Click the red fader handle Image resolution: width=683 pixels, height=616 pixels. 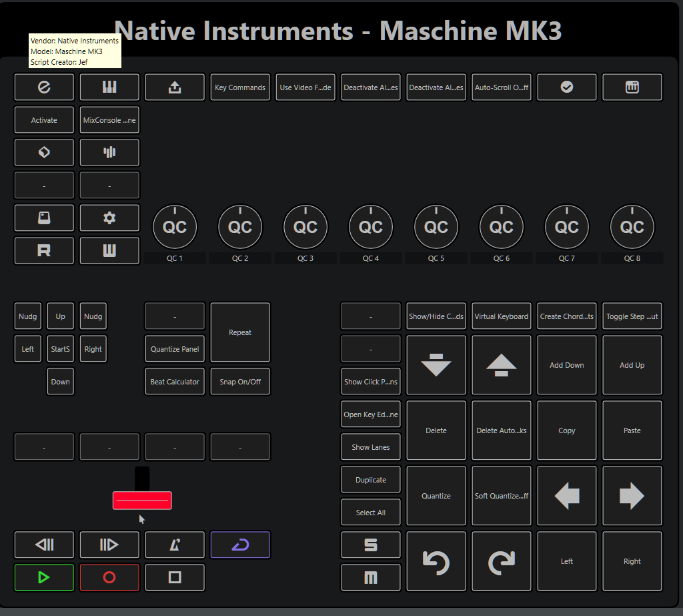point(142,501)
